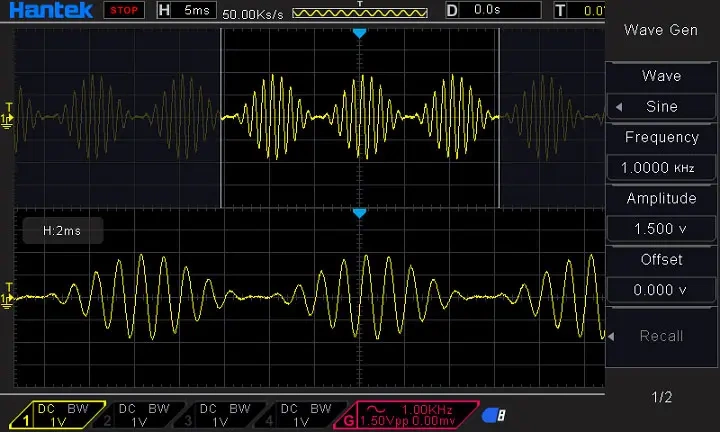Click the blue USB storage icon
This screenshot has height=432, width=720.
[493, 415]
